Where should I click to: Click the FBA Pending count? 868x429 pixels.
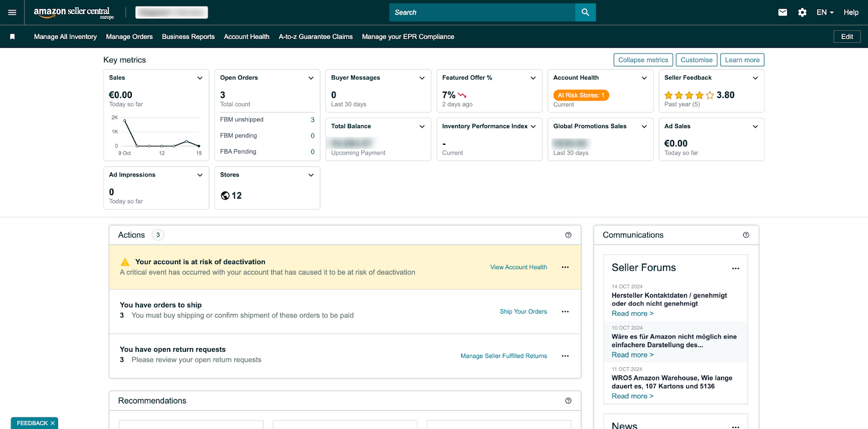pyautogui.click(x=312, y=152)
